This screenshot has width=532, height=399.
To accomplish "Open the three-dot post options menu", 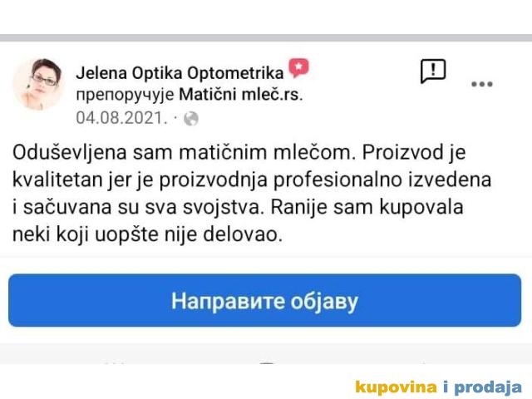I will [x=482, y=84].
